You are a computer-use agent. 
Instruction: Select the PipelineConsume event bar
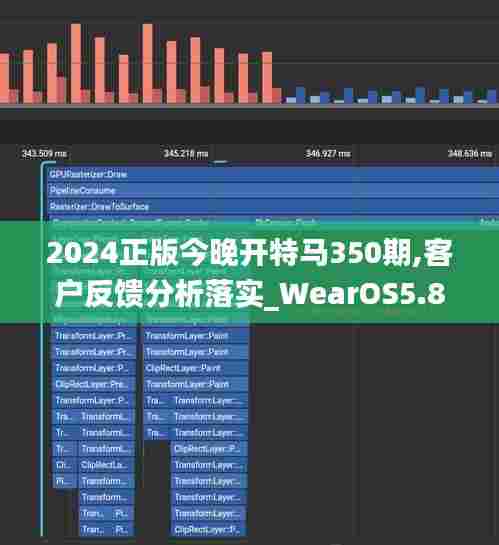[273, 190]
